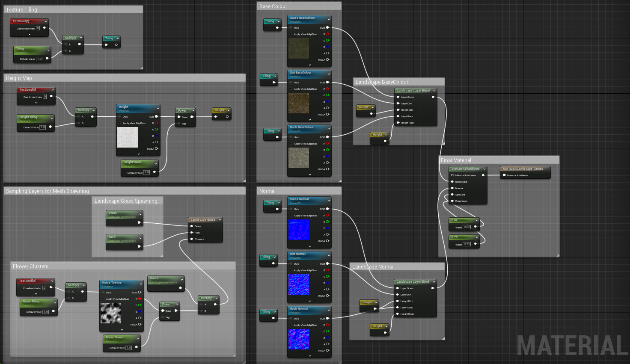Click the Exp input pin on Height Map Power node
630x364 pixels.
coord(179,123)
